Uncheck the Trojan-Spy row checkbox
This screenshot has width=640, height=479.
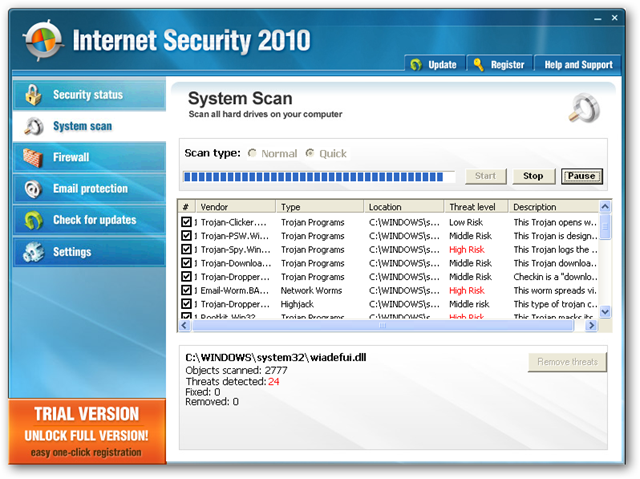coord(186,249)
